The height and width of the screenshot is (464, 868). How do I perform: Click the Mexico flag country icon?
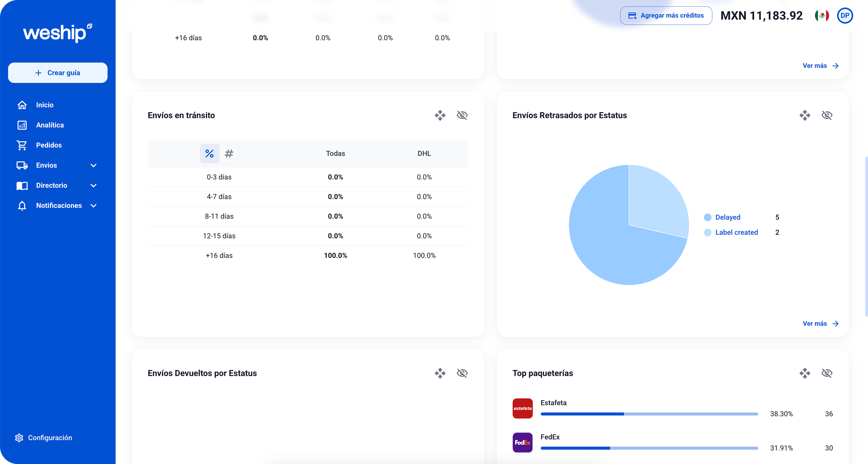822,15
